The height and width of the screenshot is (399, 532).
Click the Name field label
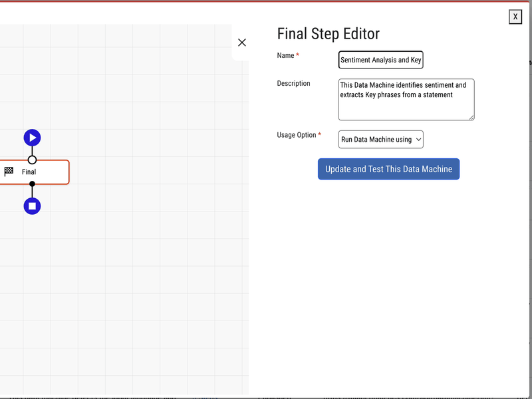point(285,55)
